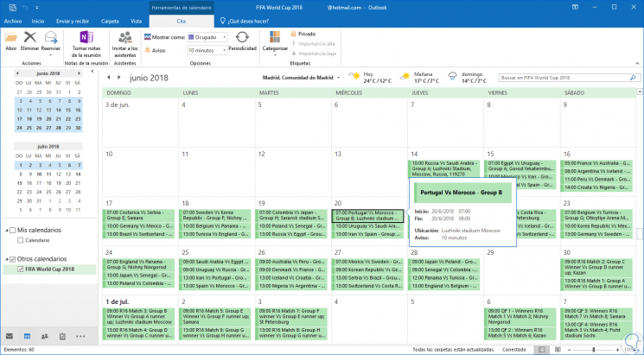Open the Calendar view icon
This screenshot has width=644, height=355.
(27, 336)
